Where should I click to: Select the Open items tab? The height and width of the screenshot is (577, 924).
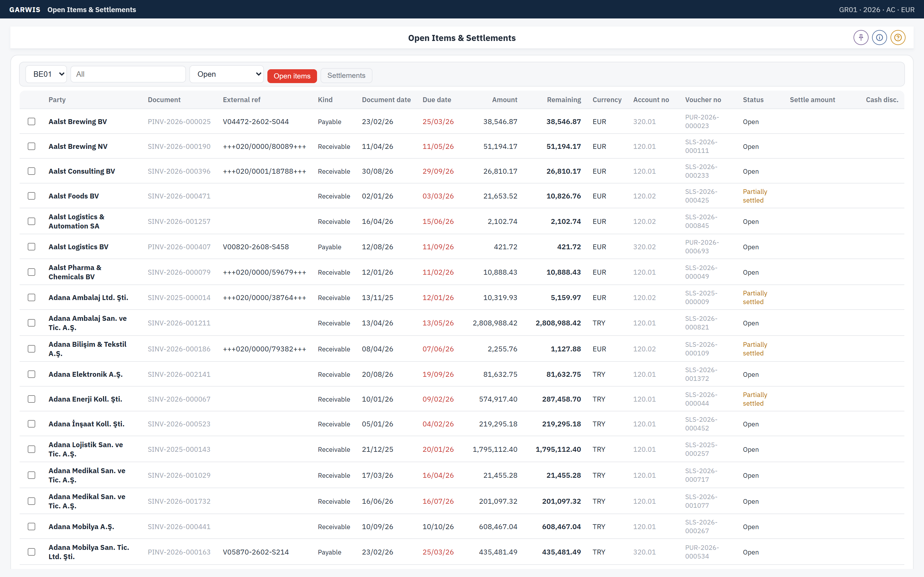(292, 76)
